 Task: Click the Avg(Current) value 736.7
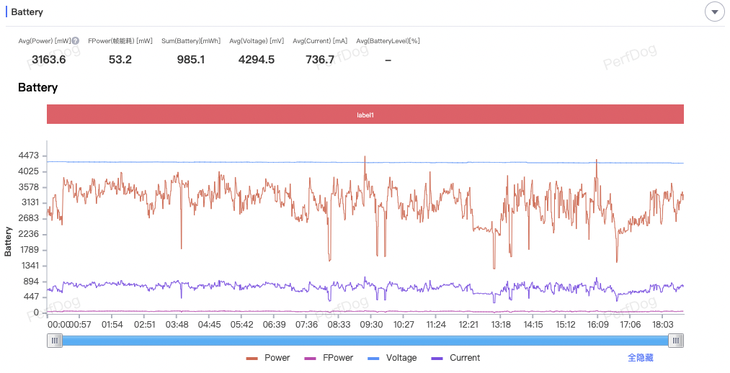(320, 60)
